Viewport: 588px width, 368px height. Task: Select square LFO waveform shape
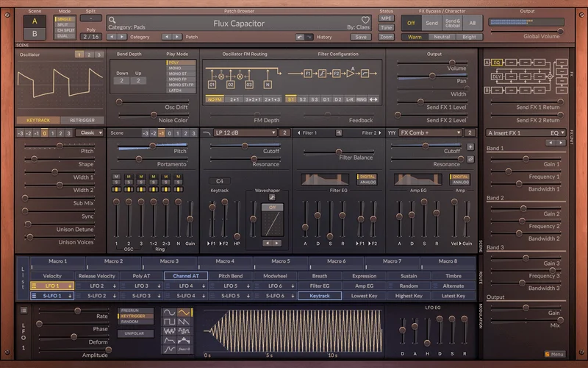(169, 322)
